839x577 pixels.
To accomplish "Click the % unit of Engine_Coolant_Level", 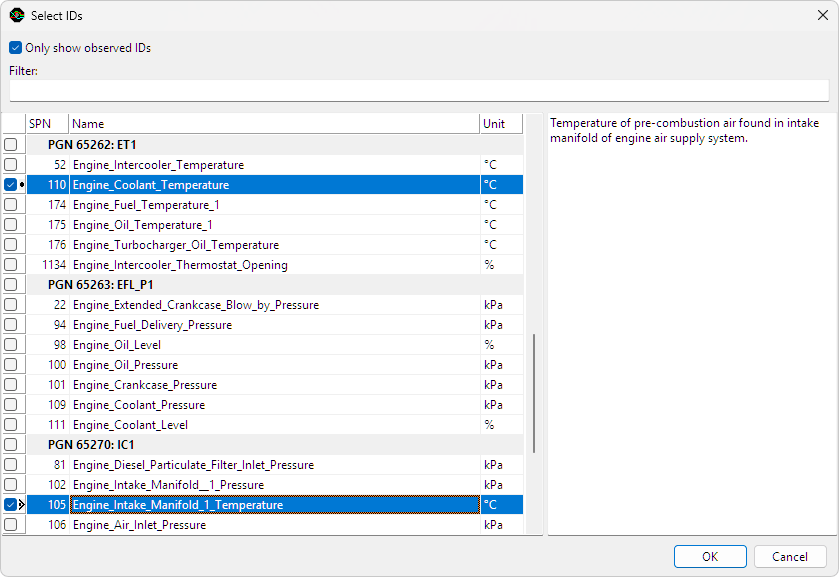I will tap(489, 424).
